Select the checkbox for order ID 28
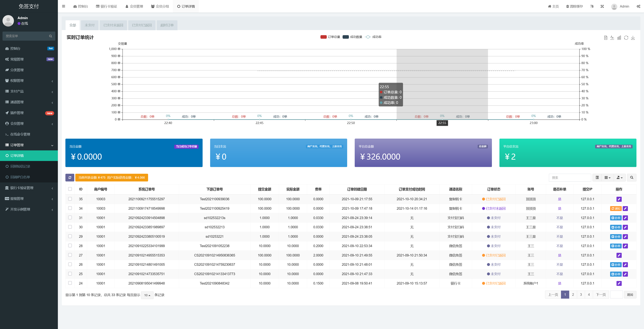 (x=70, y=246)
